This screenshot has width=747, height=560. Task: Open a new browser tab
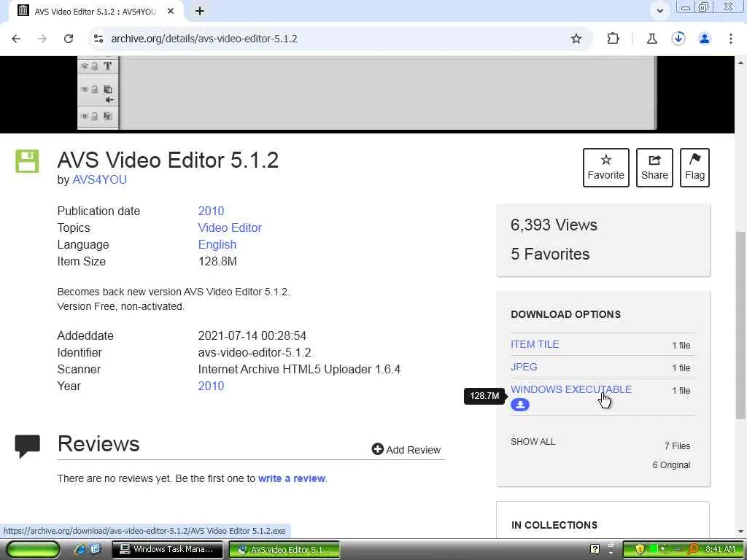[200, 11]
